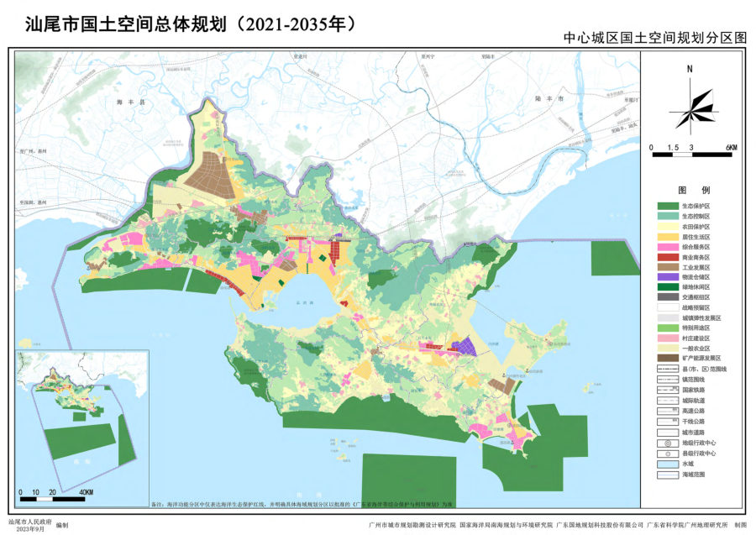Click the 地级行政中心 double-circle symbol
This screenshot has height=535, width=756.
coord(667,443)
